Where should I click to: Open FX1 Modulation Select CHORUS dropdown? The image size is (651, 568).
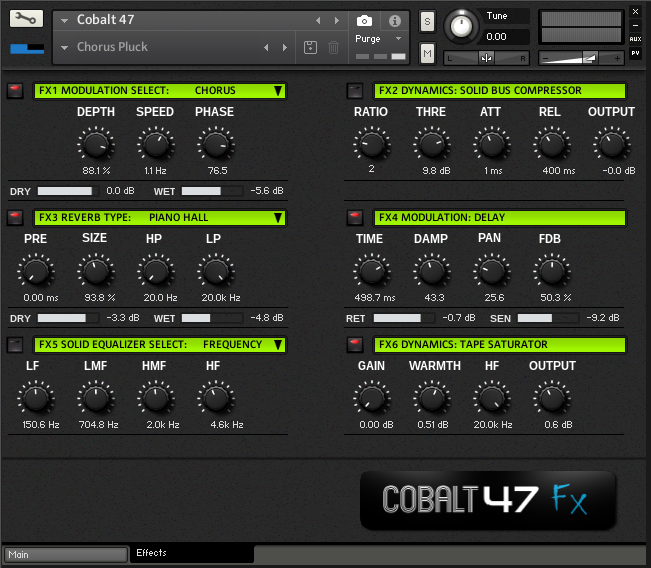pyautogui.click(x=160, y=91)
